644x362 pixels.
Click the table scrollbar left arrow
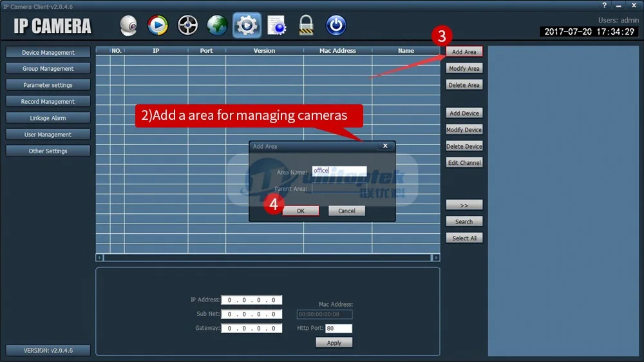(x=99, y=258)
